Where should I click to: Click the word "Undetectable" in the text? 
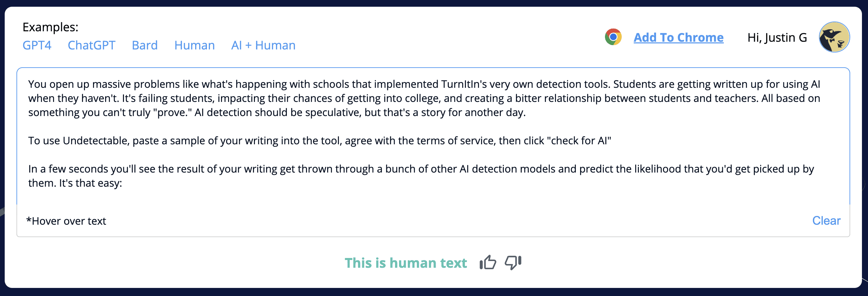96,141
